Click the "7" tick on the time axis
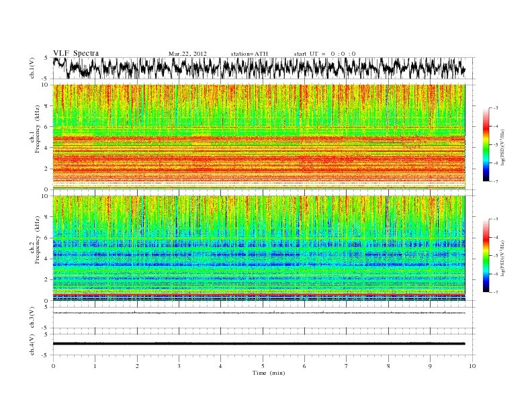The height and width of the screenshot is (411, 532). tap(347, 366)
